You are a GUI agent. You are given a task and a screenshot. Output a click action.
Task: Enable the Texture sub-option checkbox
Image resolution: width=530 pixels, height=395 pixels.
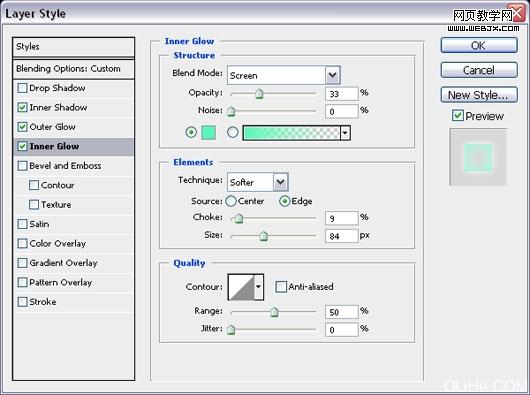[x=34, y=205]
